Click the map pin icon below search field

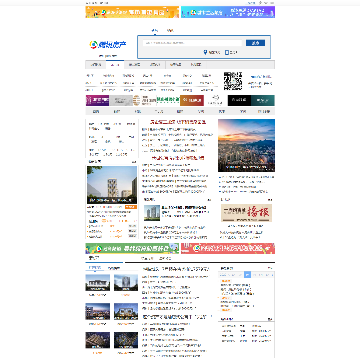[205, 52]
